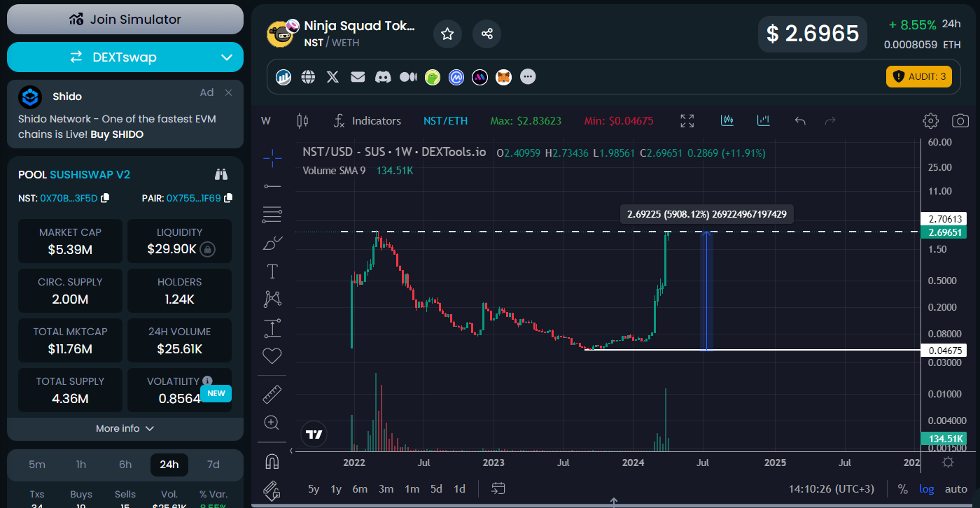Toggle auto price scale

pos(956,489)
